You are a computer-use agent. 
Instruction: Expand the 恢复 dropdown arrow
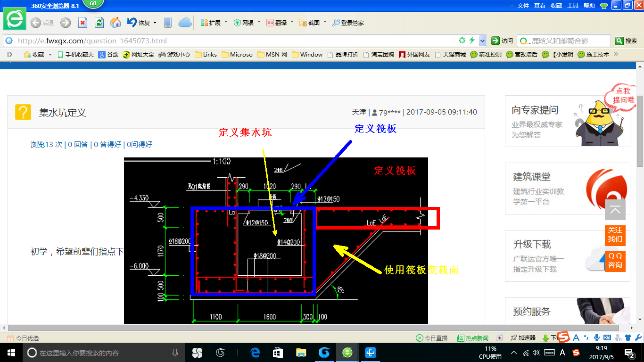[x=155, y=23]
